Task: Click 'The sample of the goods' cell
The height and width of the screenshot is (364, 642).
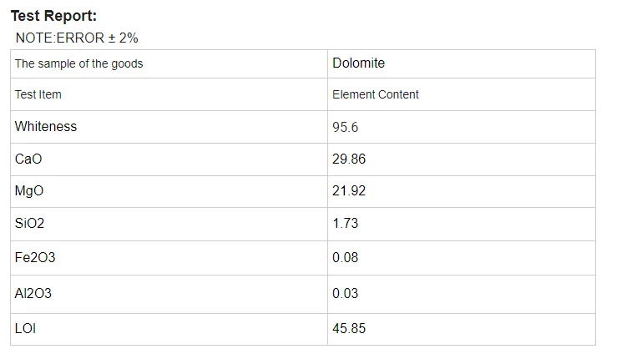Action: click(x=169, y=64)
